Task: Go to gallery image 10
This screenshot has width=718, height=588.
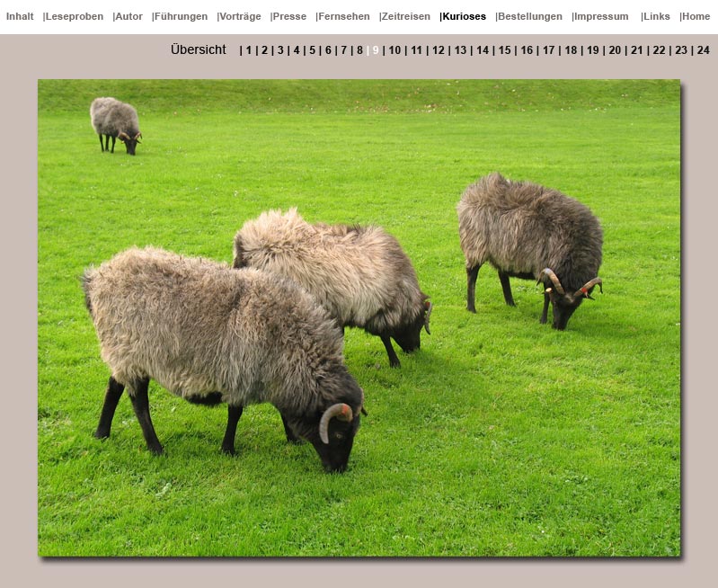Action: point(394,50)
